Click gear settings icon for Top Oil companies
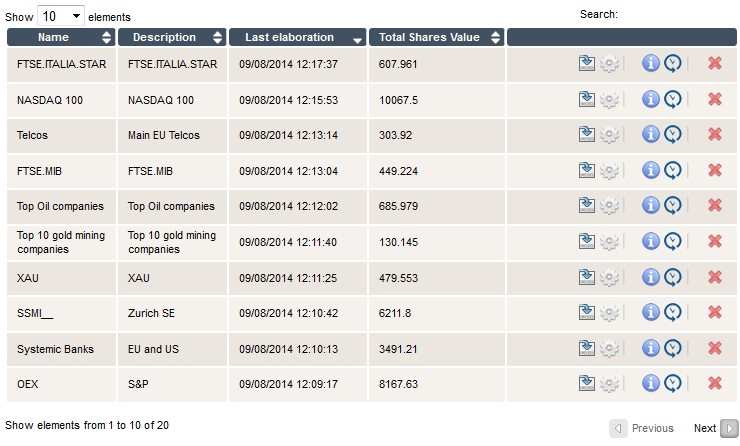The height and width of the screenshot is (446, 740). (x=609, y=206)
